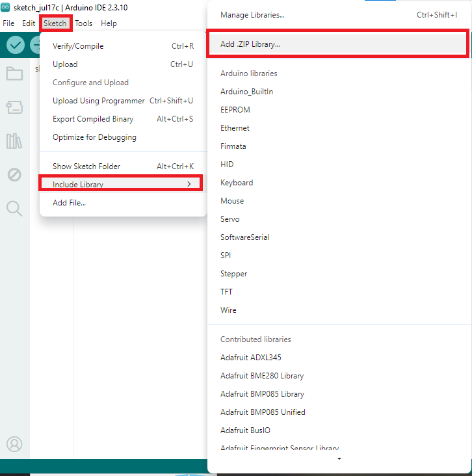Viewport: 472px width, 476px height.
Task: Include the Keyboard library
Action: (x=339, y=183)
